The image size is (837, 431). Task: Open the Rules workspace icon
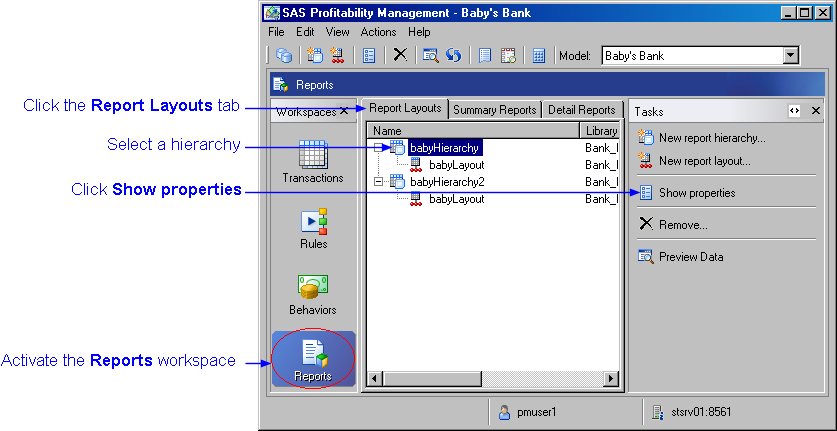[x=313, y=226]
